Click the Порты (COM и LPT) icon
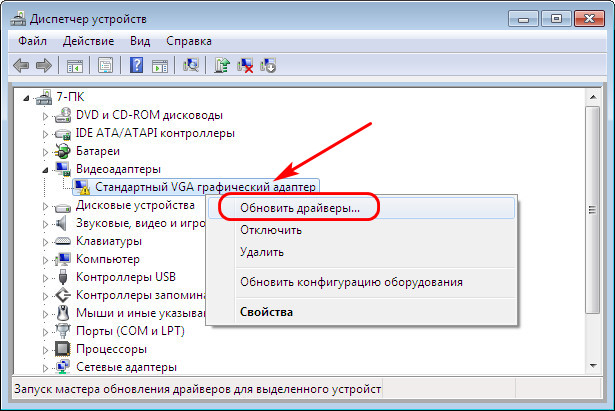This screenshot has width=615, height=411. pos(63,331)
